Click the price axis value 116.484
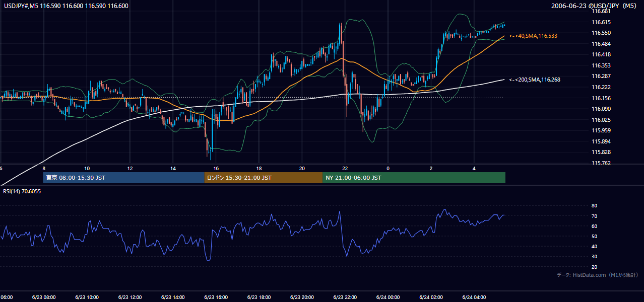 (x=601, y=44)
